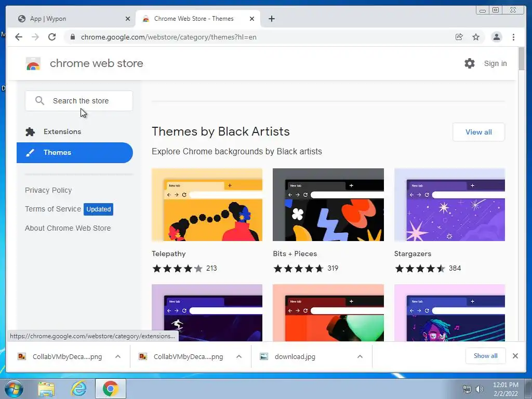Bookmark this tab with the star icon
The height and width of the screenshot is (399, 532).
click(476, 37)
